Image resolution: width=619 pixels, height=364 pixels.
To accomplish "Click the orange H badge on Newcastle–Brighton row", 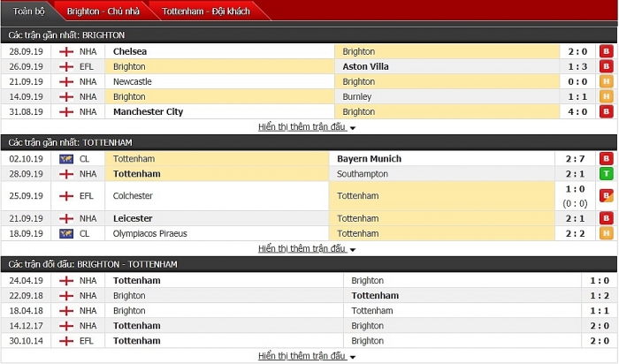I will [x=607, y=81].
